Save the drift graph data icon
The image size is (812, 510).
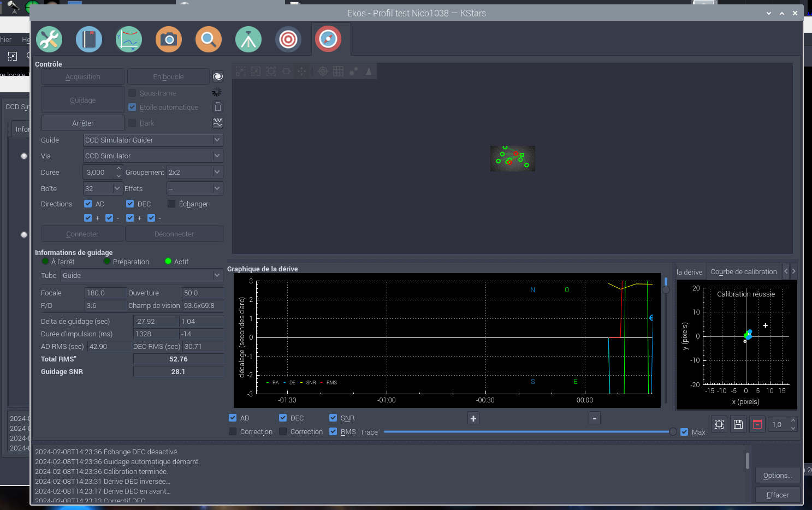pos(738,424)
